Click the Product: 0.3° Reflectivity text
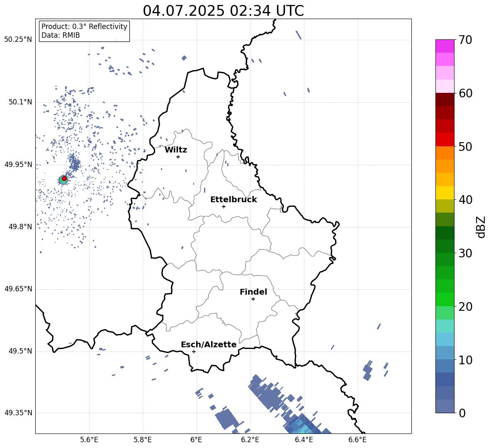The width and height of the screenshot is (491, 448). [84, 26]
